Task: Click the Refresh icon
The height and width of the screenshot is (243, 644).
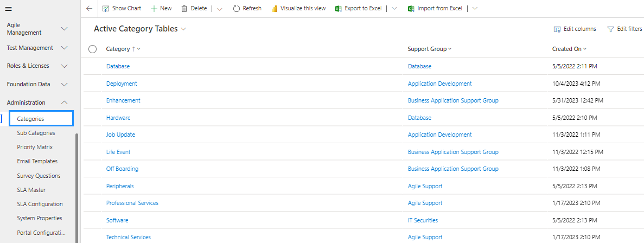Action: click(236, 9)
